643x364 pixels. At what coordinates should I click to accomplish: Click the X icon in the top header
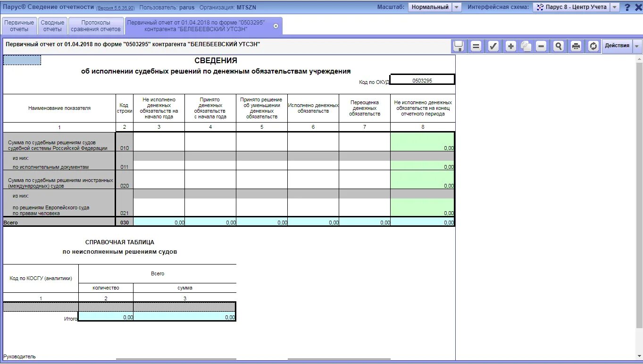tap(638, 8)
